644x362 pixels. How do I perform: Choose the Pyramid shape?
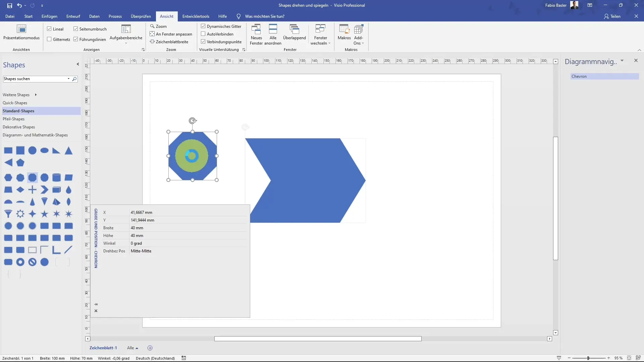coord(56,202)
